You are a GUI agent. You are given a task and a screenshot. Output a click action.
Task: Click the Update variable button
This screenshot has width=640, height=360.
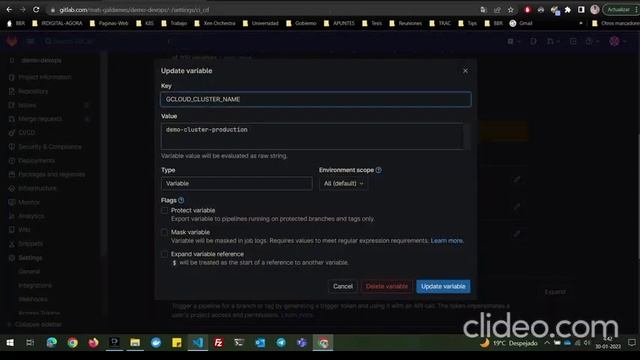(x=443, y=286)
